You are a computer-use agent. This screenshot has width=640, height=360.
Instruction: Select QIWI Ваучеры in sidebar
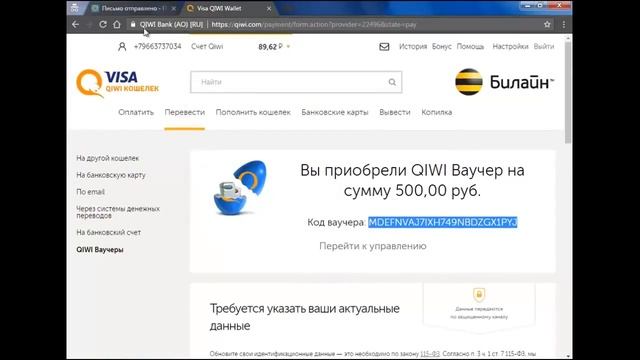coord(100,250)
